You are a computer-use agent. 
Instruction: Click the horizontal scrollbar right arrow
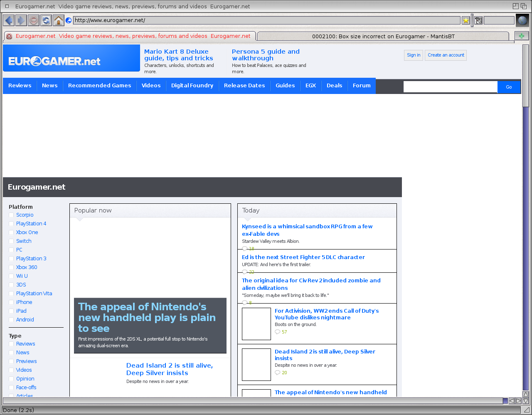click(518, 401)
